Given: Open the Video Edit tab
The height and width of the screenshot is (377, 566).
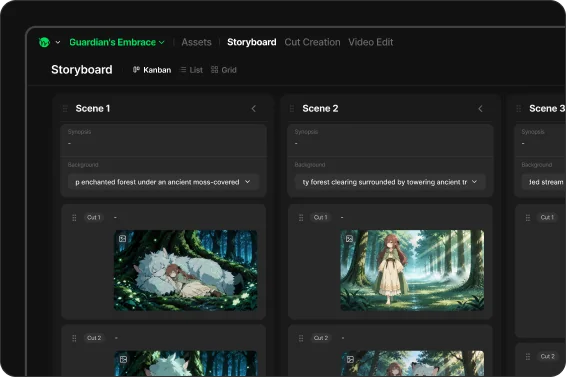Looking at the screenshot, I should click(x=371, y=42).
